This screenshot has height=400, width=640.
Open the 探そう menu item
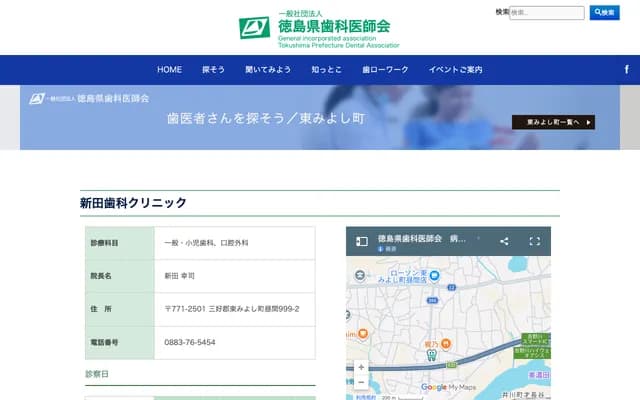point(213,70)
